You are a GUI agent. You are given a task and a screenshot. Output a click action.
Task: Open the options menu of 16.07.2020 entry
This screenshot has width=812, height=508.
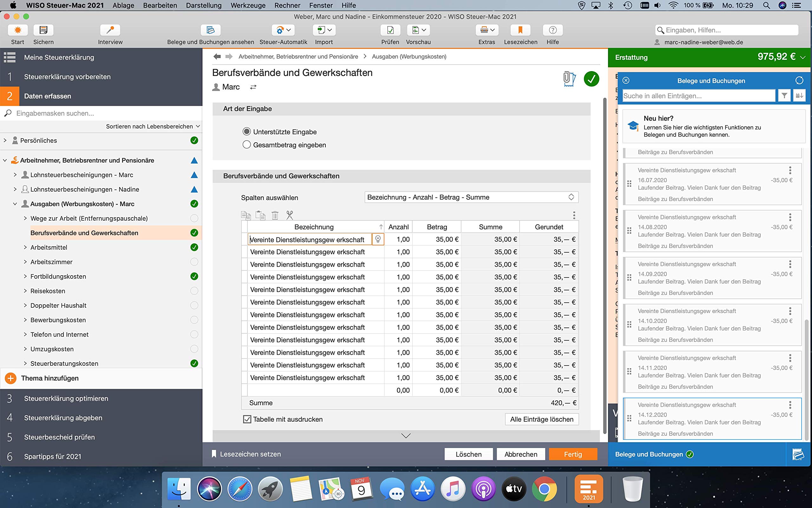click(x=790, y=170)
